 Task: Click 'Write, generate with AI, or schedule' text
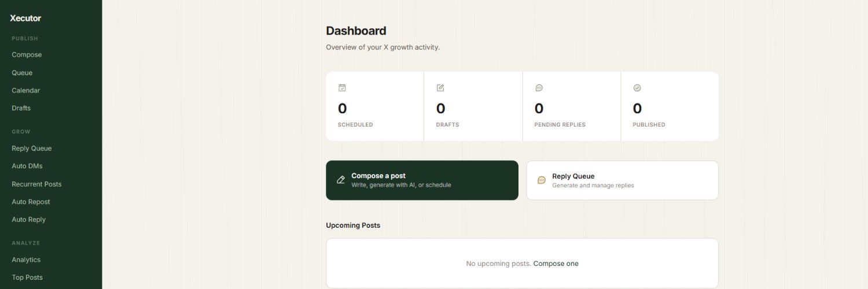point(401,185)
